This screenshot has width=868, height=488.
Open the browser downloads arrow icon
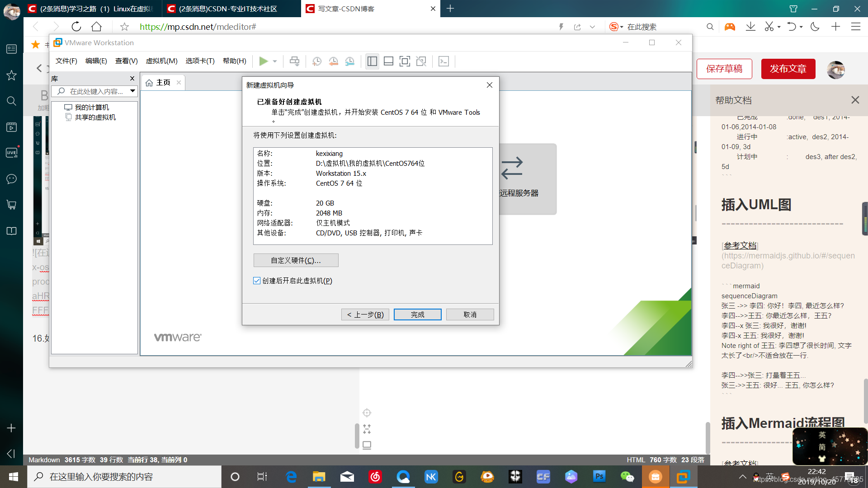(x=750, y=27)
